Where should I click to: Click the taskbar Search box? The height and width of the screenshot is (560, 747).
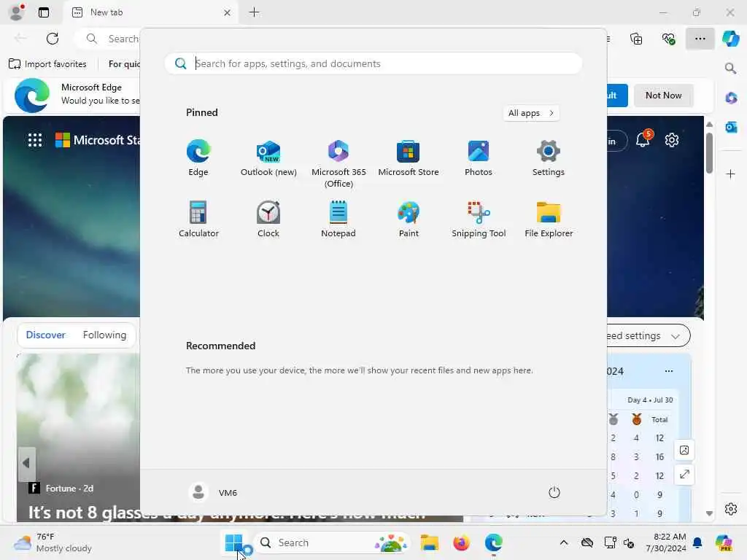click(332, 542)
